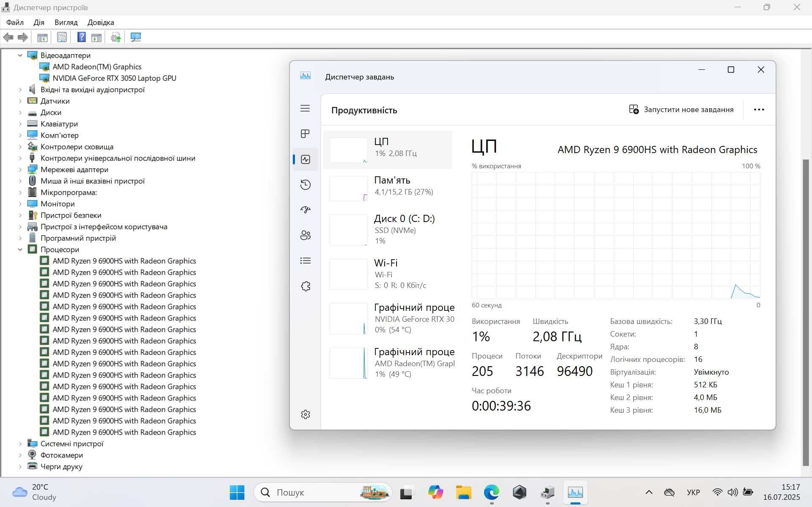Screen dimensions: 812x507
Task: Select Пристрої безпеки tree item
Action: pos(71,215)
